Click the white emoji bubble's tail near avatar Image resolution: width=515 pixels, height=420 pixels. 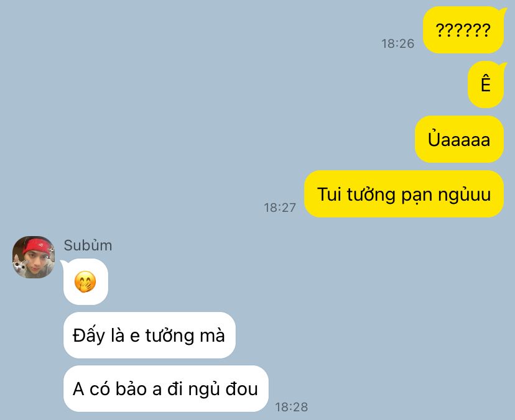pyautogui.click(x=63, y=263)
